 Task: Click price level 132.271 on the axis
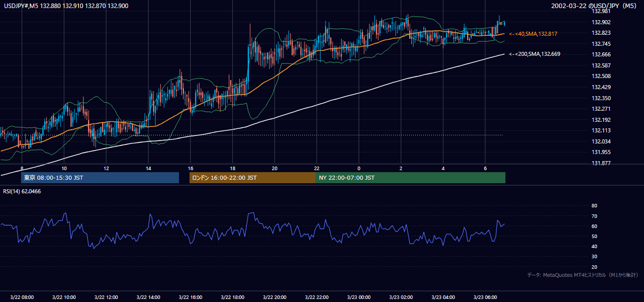pos(601,109)
